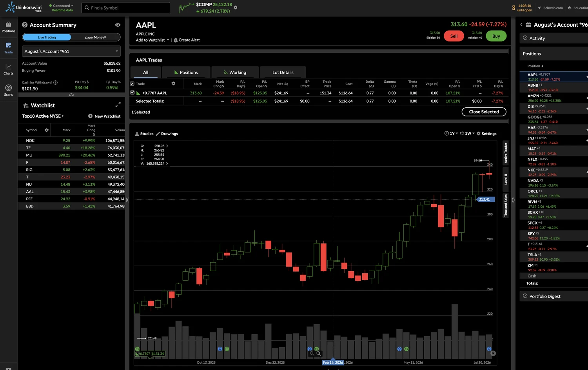Open the August's Account *961 dropdown

(71, 51)
